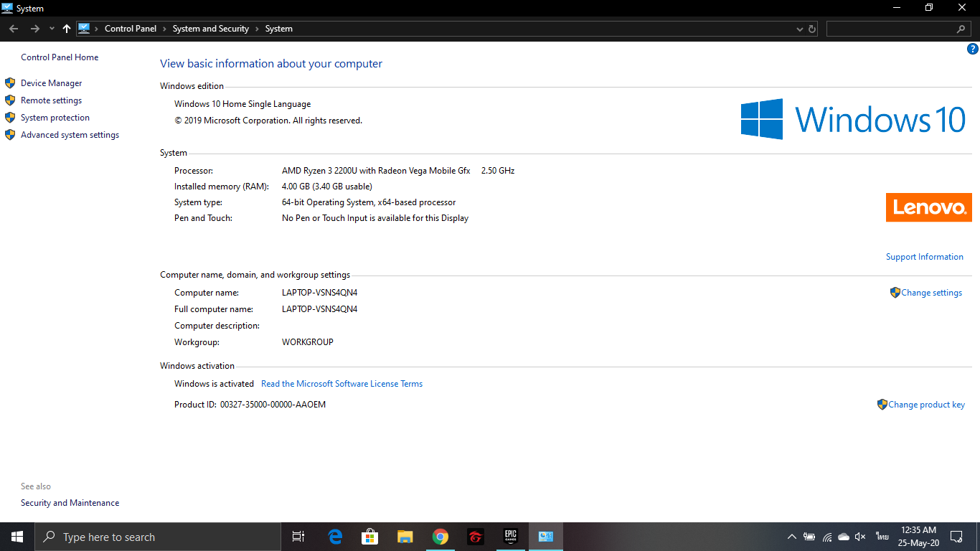The width and height of the screenshot is (980, 551).
Task: Click the computer name LAPTOP-VSNS4QN4
Action: 320,293
